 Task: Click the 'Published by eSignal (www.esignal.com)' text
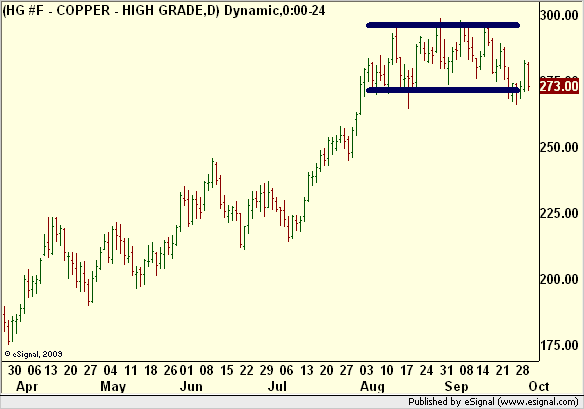pos(493,402)
